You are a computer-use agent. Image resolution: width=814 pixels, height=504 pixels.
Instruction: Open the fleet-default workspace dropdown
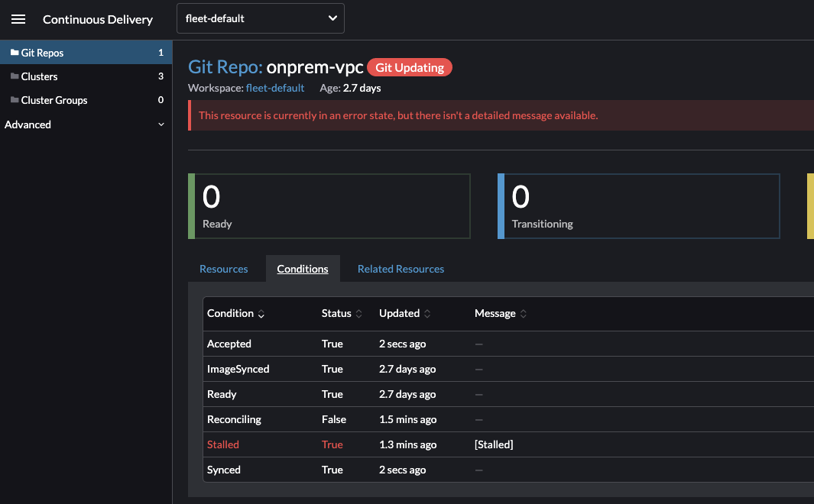(x=260, y=18)
